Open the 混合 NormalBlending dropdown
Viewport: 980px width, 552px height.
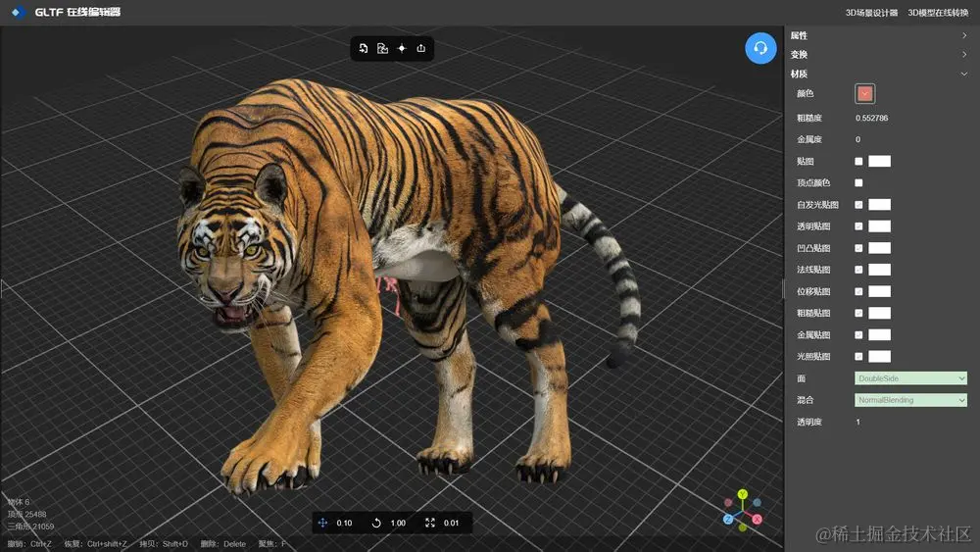(x=910, y=400)
